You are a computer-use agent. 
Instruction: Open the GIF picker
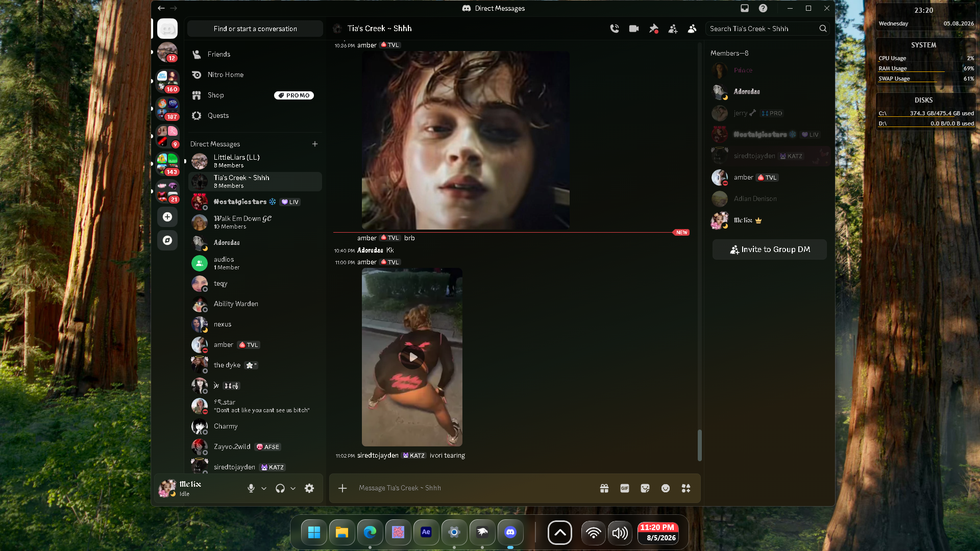coord(625,488)
